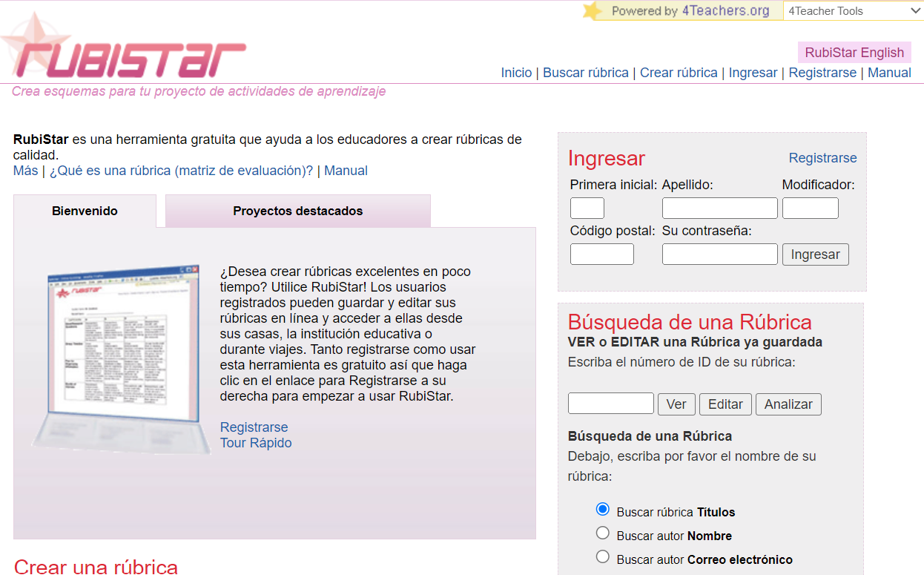Switch to the Proyectos destacados tab
924x575 pixels.
coord(298,211)
